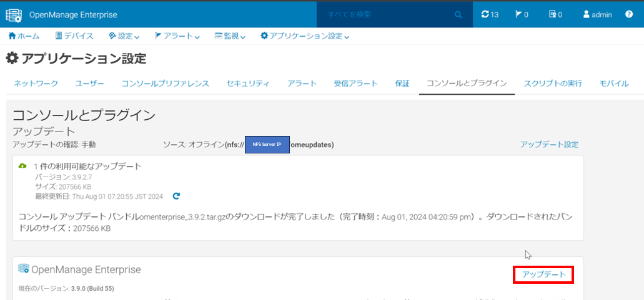
Task: Click the 1 件の利用可能なアップデート heading
Action: pyautogui.click(x=87, y=166)
